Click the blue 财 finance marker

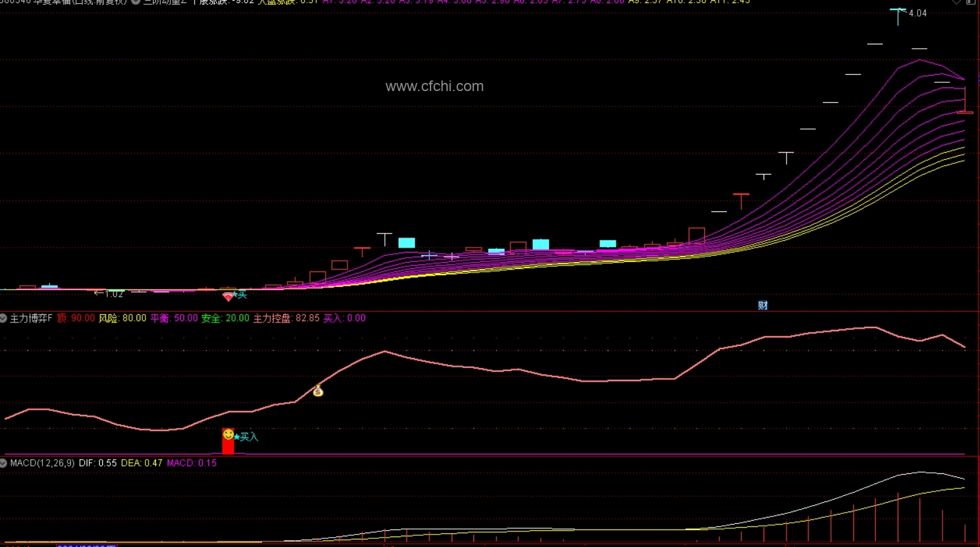click(763, 305)
